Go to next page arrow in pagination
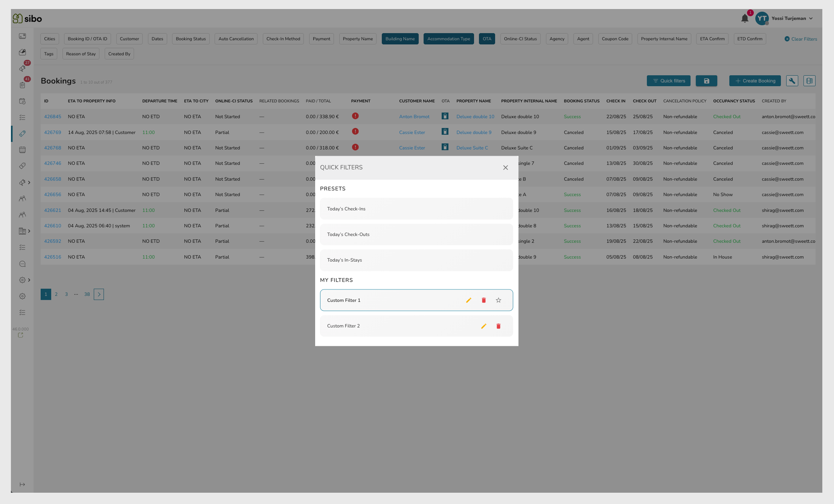Screen dimensions: 834x504 [x=99, y=294]
